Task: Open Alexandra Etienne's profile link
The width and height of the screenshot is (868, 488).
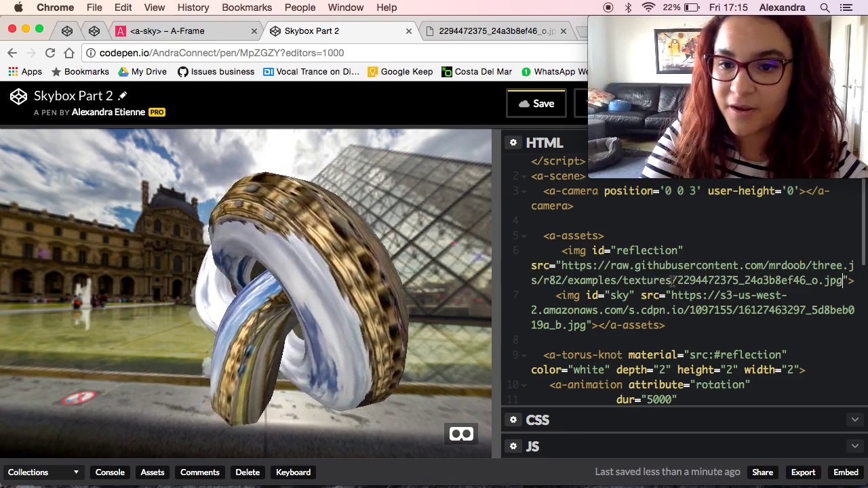Action: point(108,113)
